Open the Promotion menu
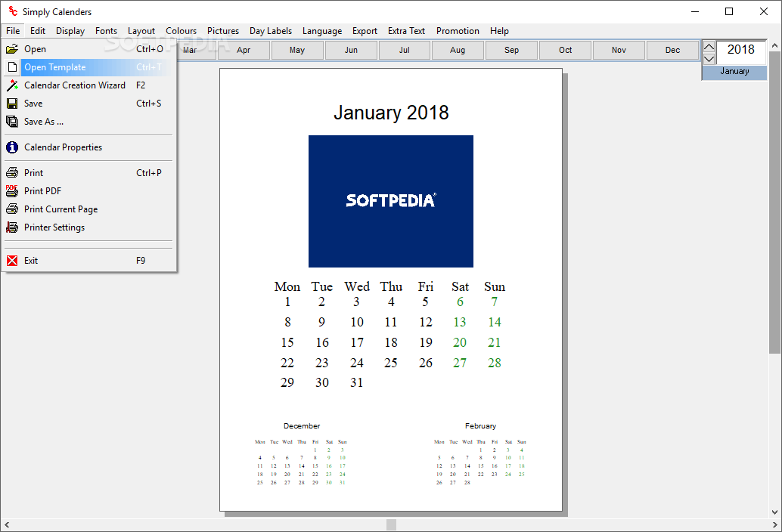The width and height of the screenshot is (782, 532). (x=458, y=31)
